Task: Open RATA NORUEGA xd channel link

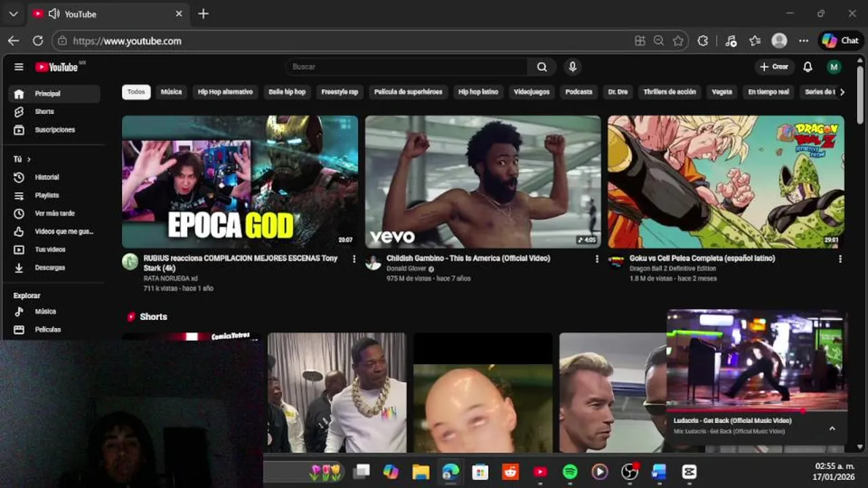Action: [x=171, y=279]
